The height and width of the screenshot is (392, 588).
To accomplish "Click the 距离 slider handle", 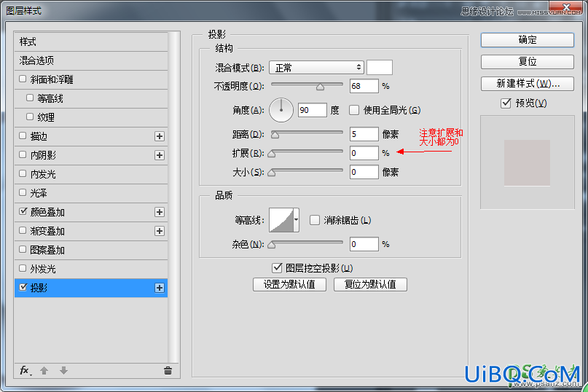I will click(x=275, y=135).
